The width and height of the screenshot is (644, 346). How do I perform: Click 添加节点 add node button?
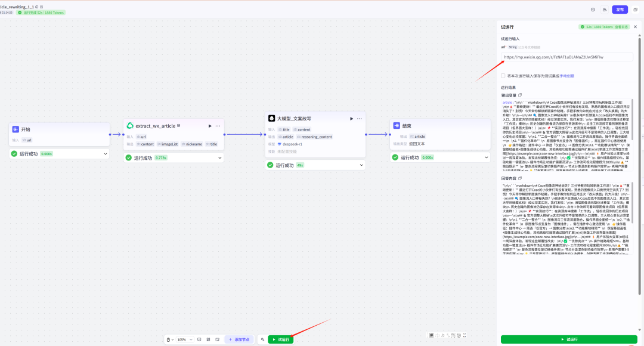pyautogui.click(x=240, y=340)
